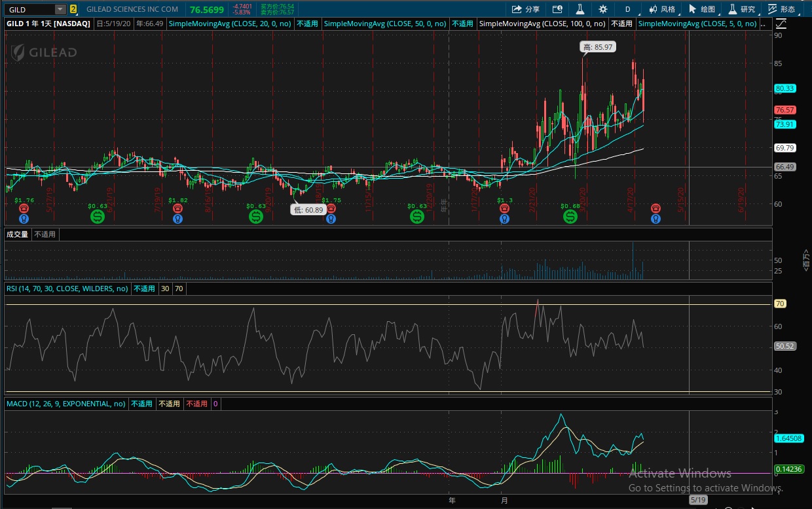Click the MACD (12, 26, 9, EXPONENTIAL, no) label
This screenshot has width=812, height=509.
pyautogui.click(x=65, y=404)
